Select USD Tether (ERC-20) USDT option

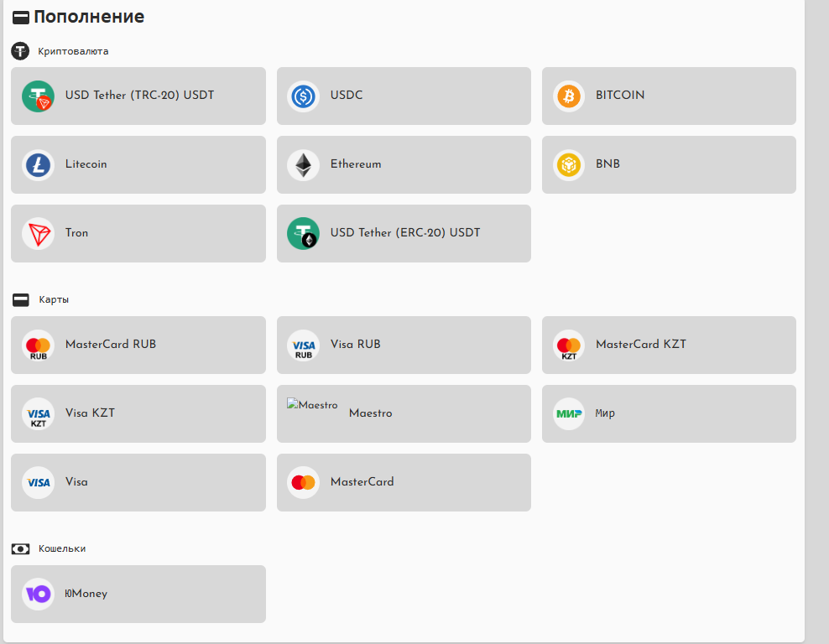click(x=404, y=233)
